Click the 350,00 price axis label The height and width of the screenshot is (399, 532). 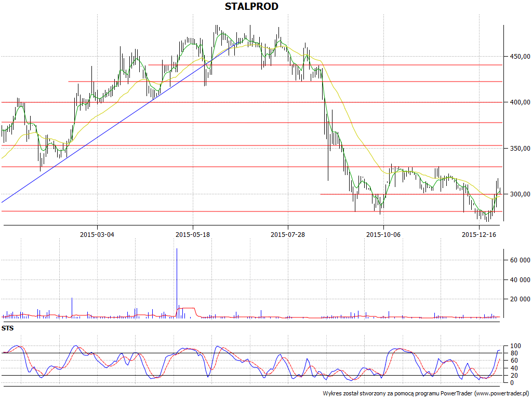[x=520, y=148]
